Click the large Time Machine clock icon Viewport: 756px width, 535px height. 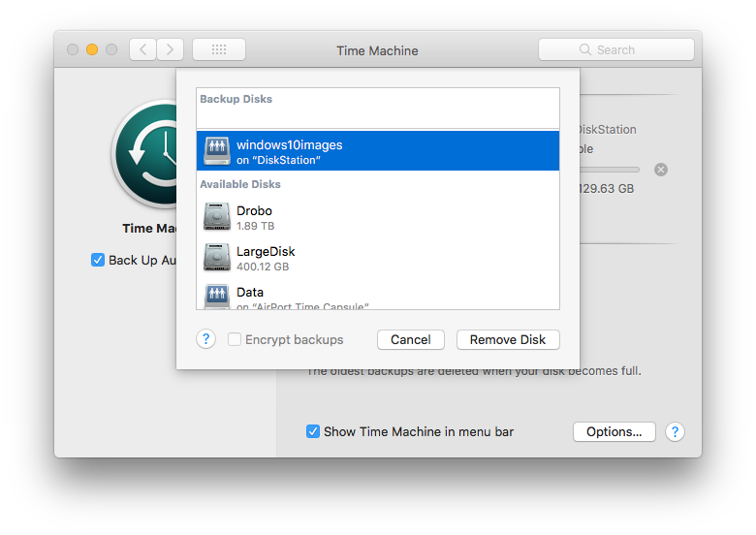point(145,155)
